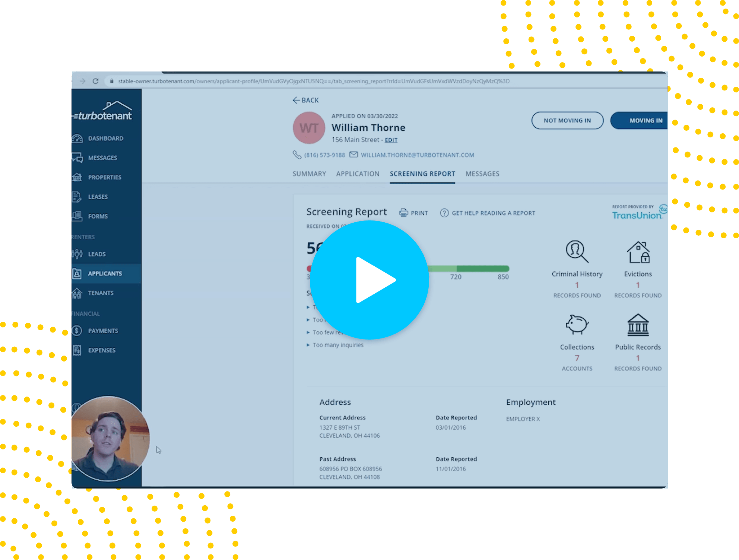Screen dimensions: 739x560
Task: Click the phone number (816) 573-9188
Action: (x=324, y=155)
